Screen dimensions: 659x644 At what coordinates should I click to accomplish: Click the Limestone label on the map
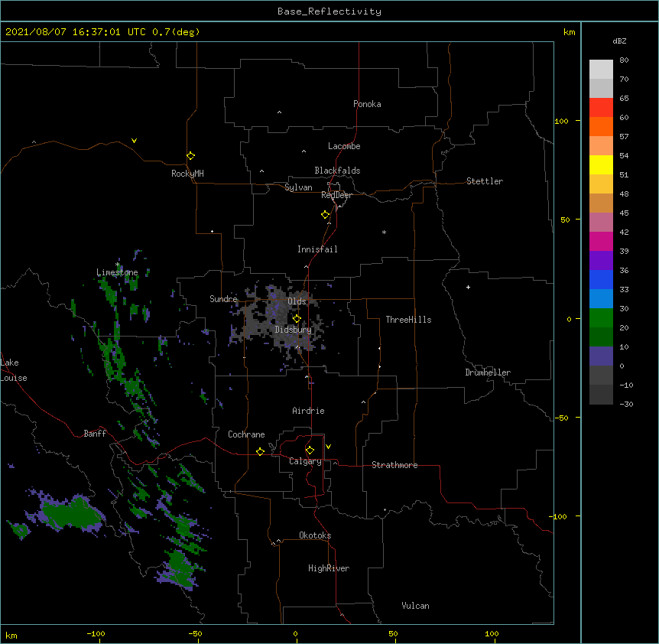117,272
